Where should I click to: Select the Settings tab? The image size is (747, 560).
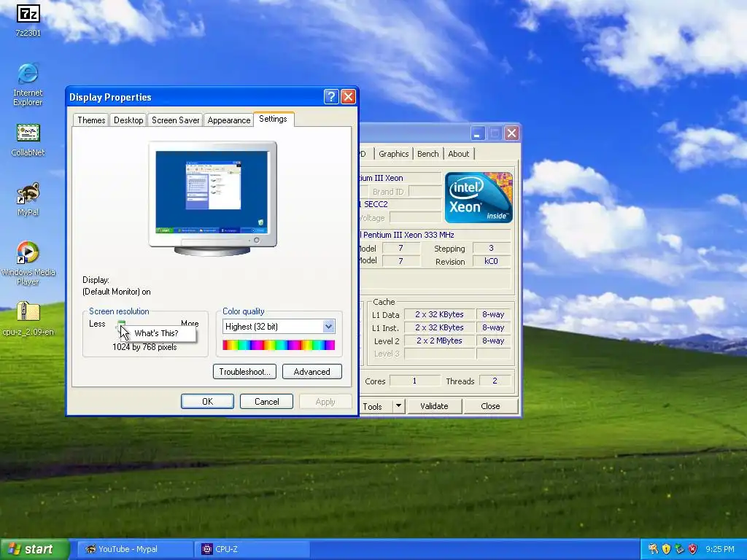coord(274,119)
